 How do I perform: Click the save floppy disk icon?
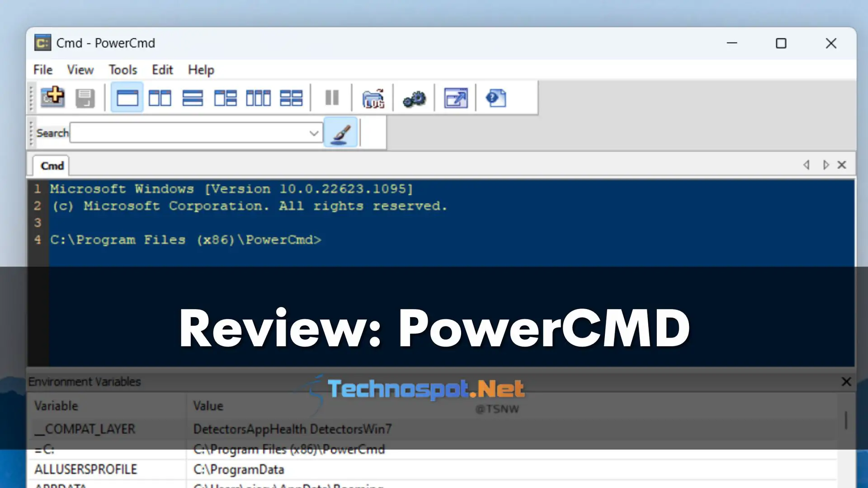pyautogui.click(x=85, y=98)
